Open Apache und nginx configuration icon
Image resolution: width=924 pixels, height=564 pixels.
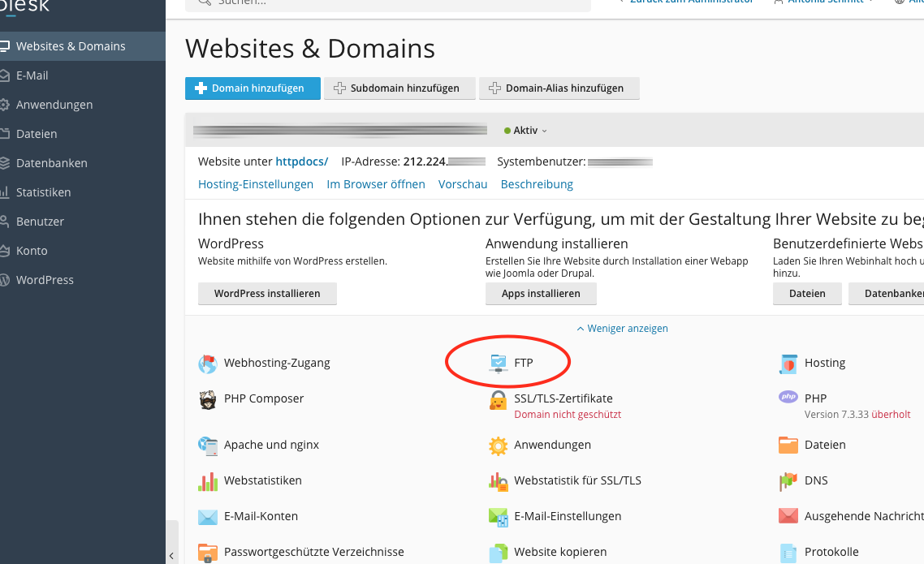click(208, 445)
